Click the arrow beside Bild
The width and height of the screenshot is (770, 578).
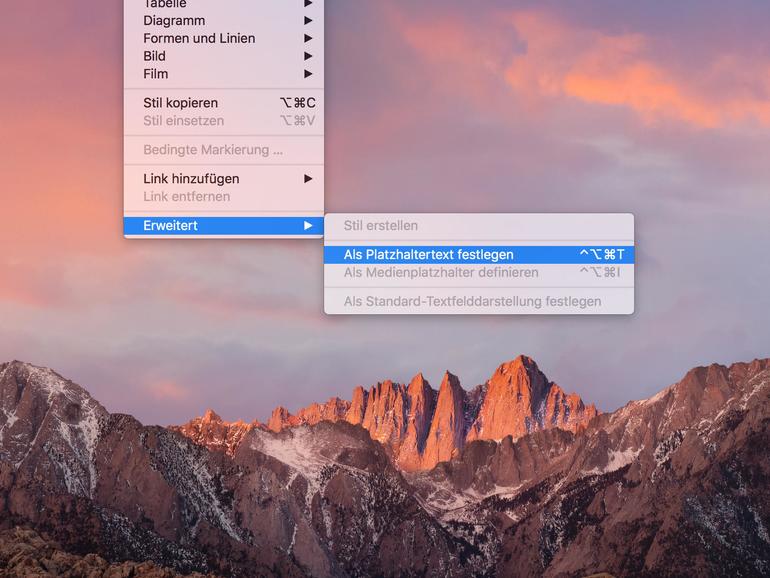(308, 56)
